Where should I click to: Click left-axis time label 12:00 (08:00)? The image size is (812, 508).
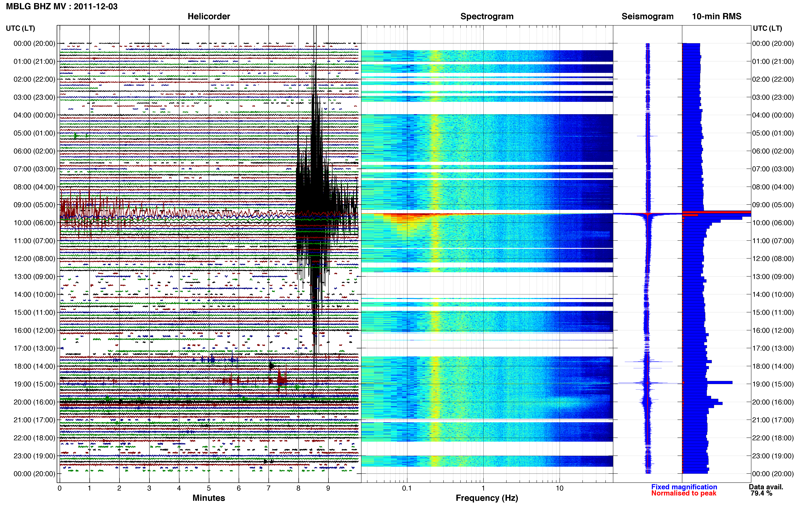pos(34,258)
